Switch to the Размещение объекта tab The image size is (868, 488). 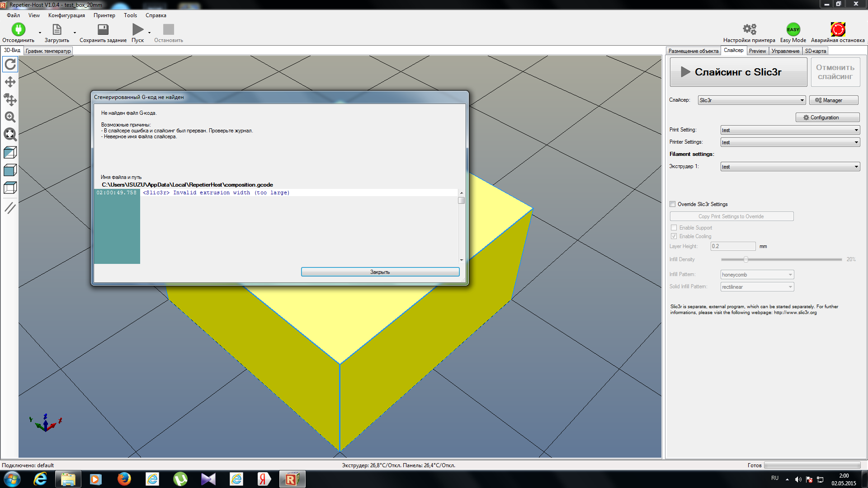click(693, 51)
